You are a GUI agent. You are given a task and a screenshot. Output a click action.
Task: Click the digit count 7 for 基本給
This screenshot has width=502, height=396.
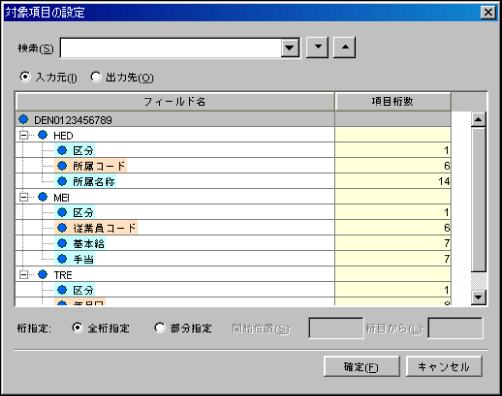pyautogui.click(x=393, y=243)
